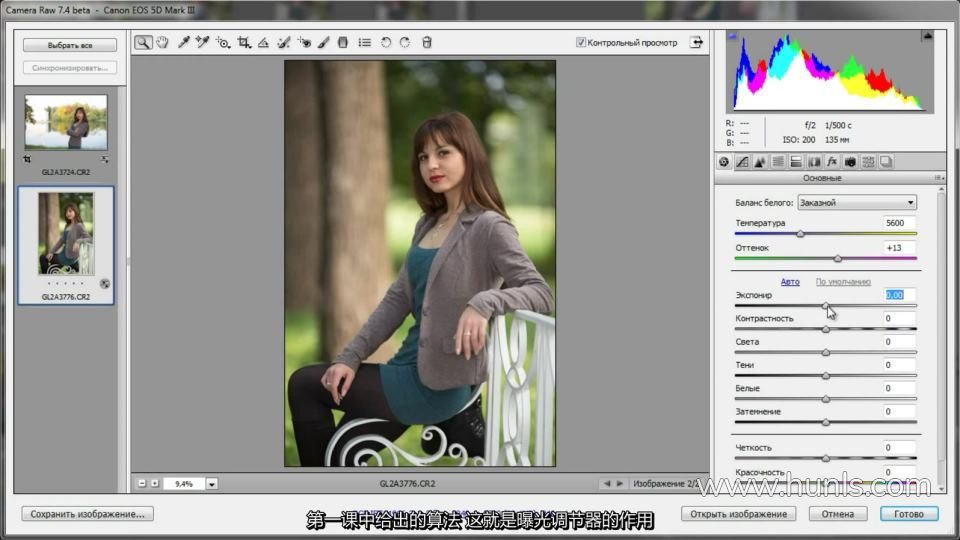Open the Lens Corrections panel tab
960x540 pixels.
click(814, 162)
